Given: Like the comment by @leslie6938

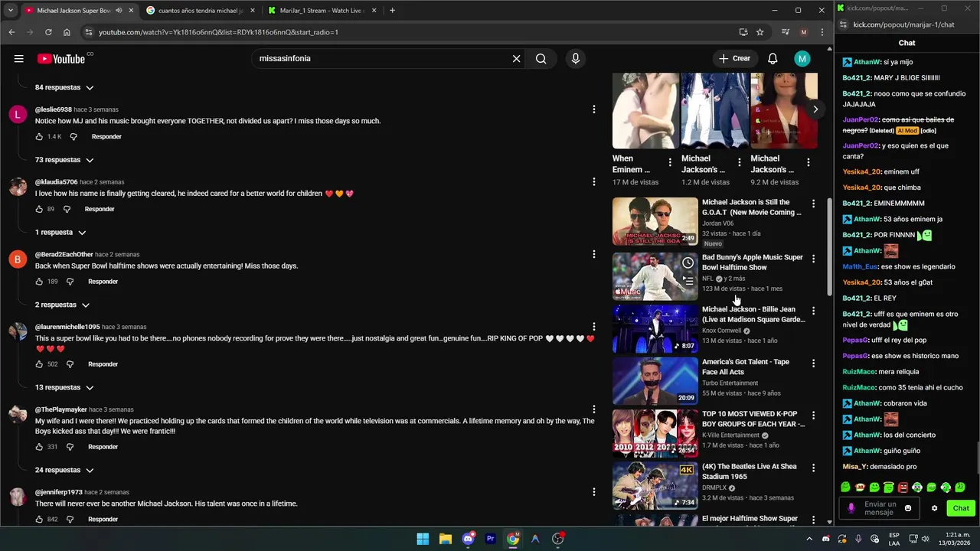Looking at the screenshot, I should click(x=39, y=136).
